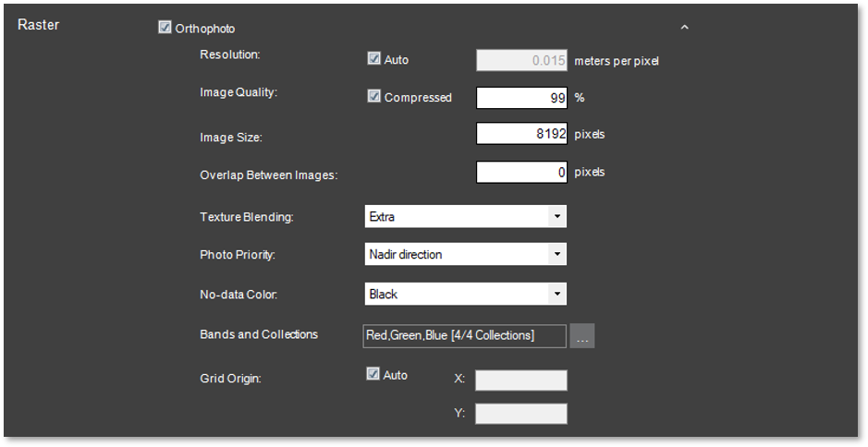868x447 pixels.
Task: Toggle Grid Origin Auto checkbox
Action: tap(373, 374)
